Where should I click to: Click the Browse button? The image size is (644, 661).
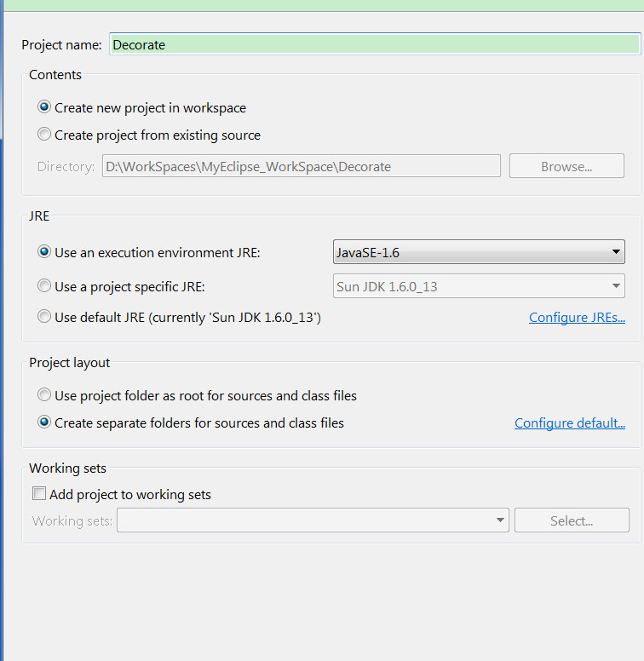(x=566, y=166)
